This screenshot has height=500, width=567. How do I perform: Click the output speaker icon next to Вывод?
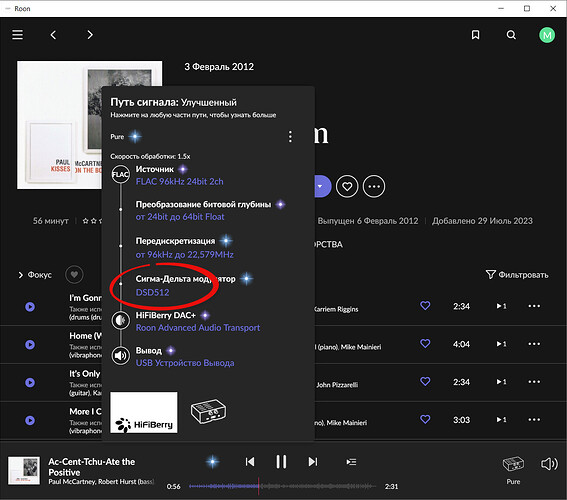click(x=120, y=356)
